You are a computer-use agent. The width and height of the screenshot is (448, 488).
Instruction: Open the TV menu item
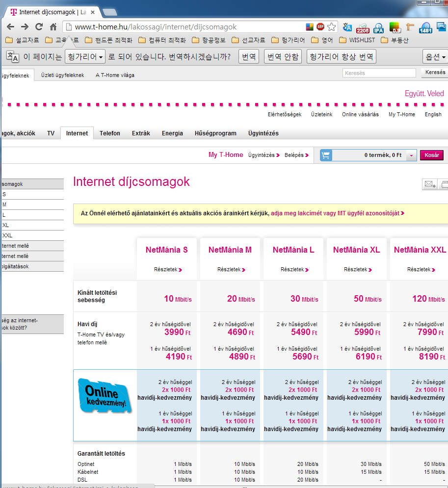pyautogui.click(x=51, y=133)
